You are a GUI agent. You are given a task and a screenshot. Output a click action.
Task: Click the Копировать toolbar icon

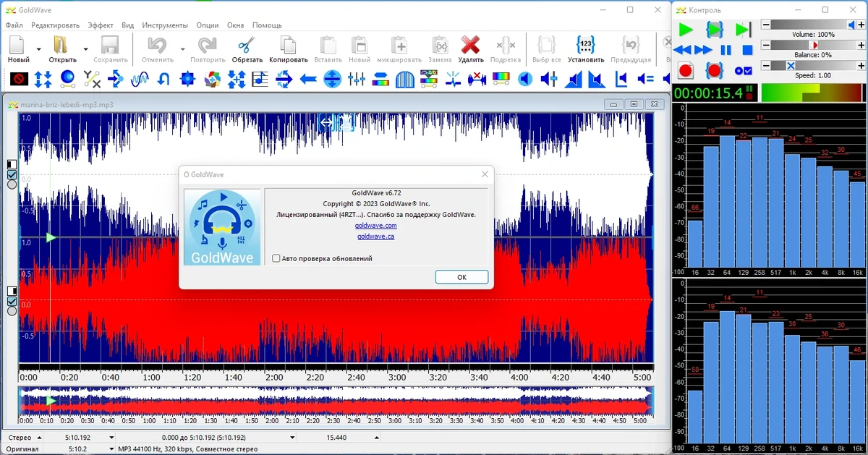pos(288,45)
